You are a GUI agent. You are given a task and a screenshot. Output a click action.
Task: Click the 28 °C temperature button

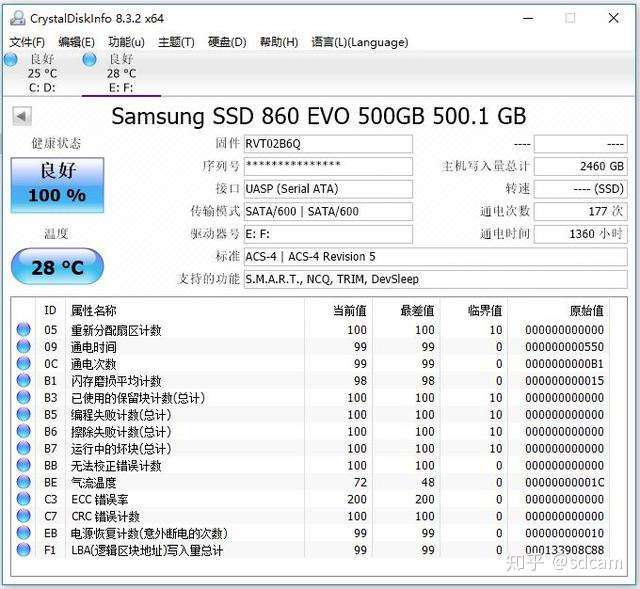pos(57,267)
